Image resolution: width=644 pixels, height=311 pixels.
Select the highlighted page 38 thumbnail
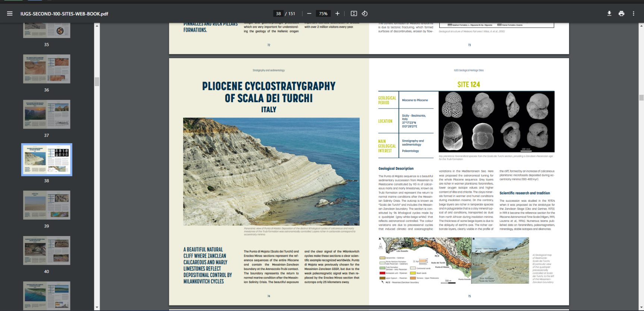click(x=47, y=160)
